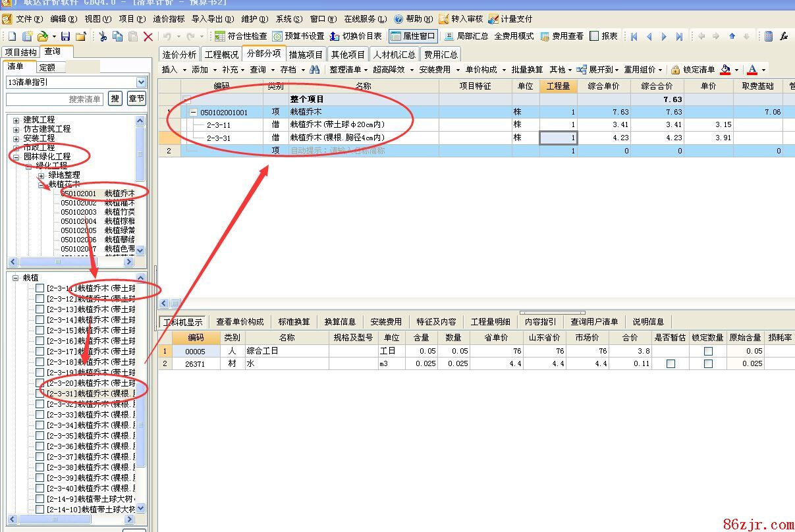
Task: Switch to the 措施项目 tab
Action: point(306,55)
